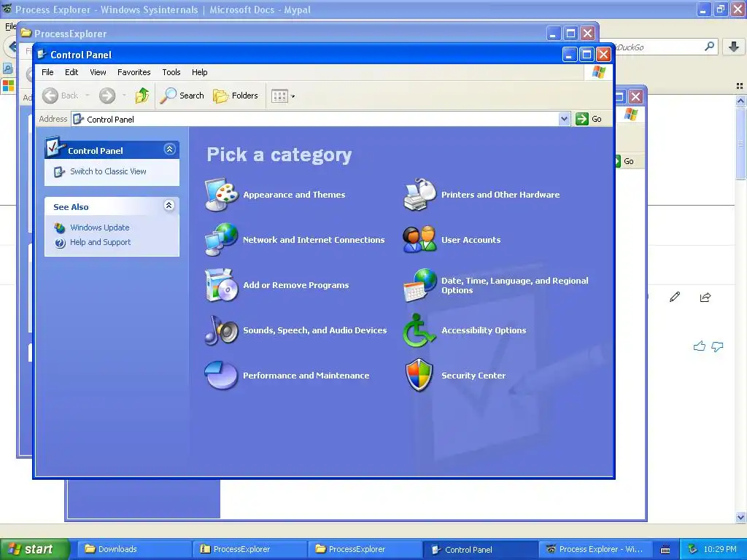747x560 pixels.
Task: Click the User Accounts link
Action: tap(471, 239)
